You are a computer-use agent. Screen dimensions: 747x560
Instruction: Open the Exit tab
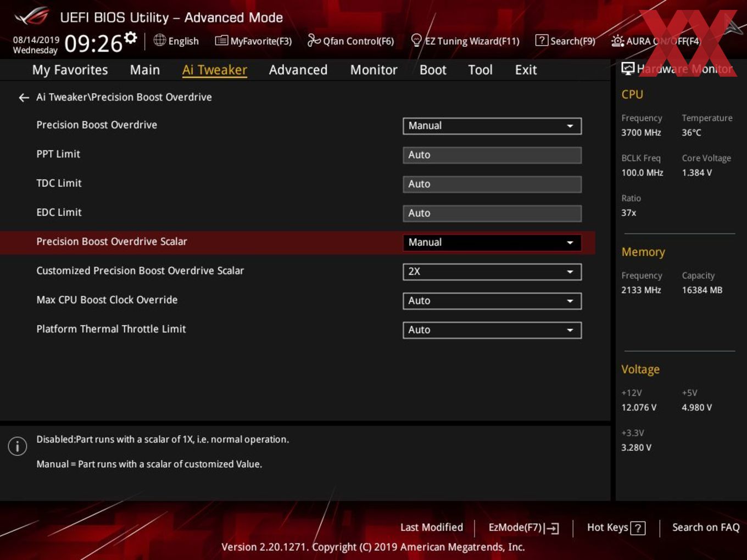526,70
